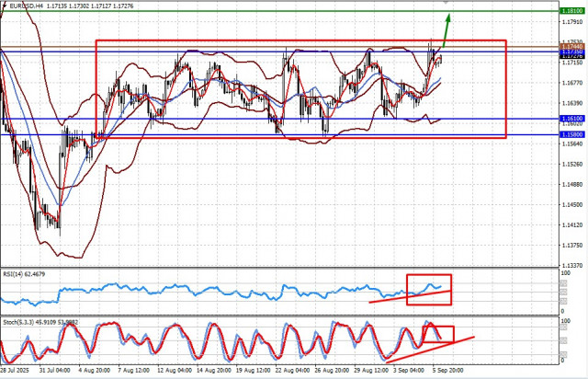Click the 1.13750 price scale value
588x379 pixels.
[x=572, y=246]
